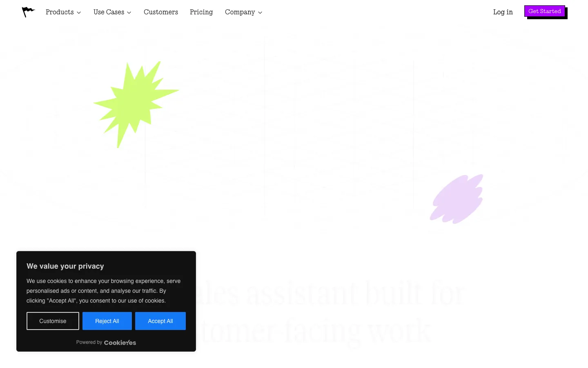This screenshot has width=588, height=368.
Task: Open cookie settings with Customise
Action: [x=53, y=321]
